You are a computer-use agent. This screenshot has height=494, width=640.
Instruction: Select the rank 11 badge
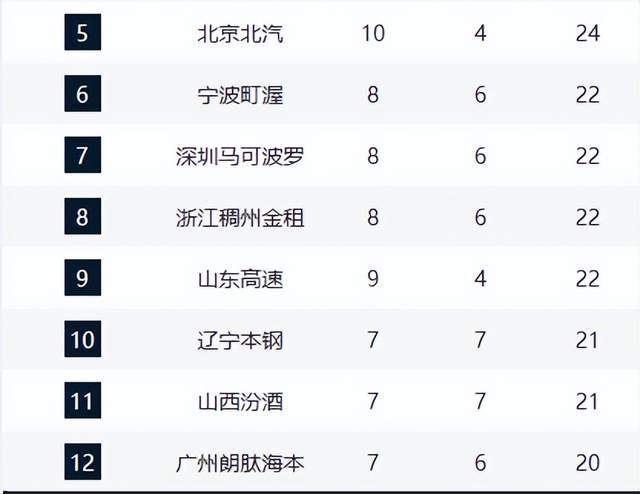pyautogui.click(x=82, y=402)
